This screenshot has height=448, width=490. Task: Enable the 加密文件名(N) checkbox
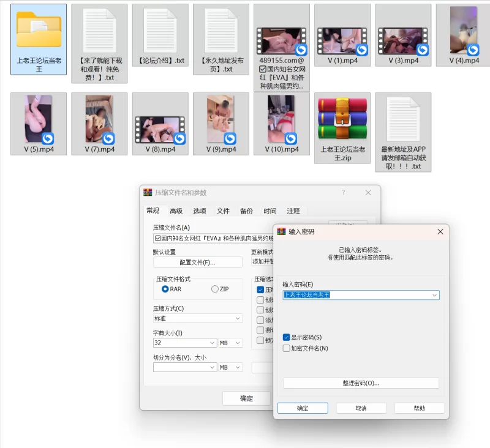[286, 348]
